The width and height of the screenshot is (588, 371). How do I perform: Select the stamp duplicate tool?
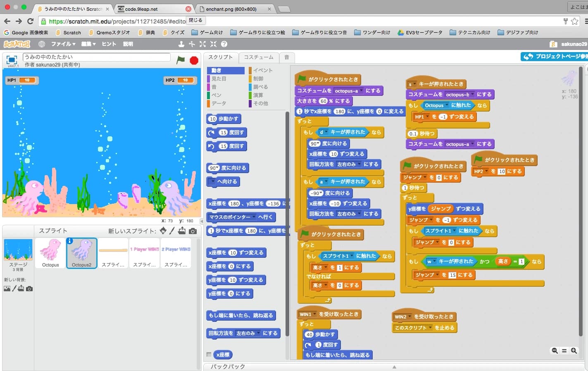click(181, 44)
